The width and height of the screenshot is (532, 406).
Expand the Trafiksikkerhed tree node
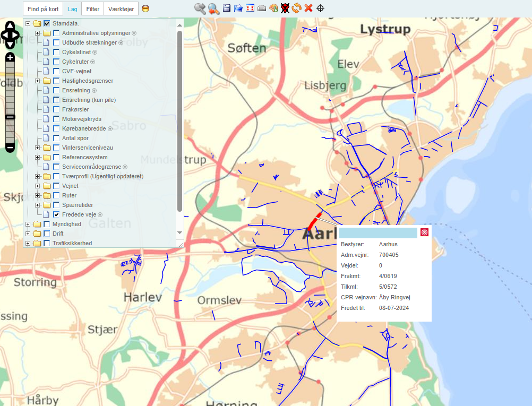[x=28, y=243]
